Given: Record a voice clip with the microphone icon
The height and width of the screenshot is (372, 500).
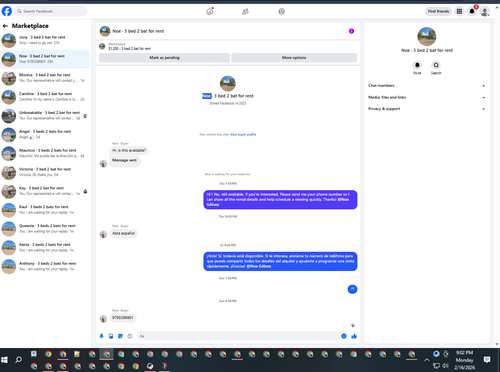Looking at the screenshot, I should (x=102, y=336).
